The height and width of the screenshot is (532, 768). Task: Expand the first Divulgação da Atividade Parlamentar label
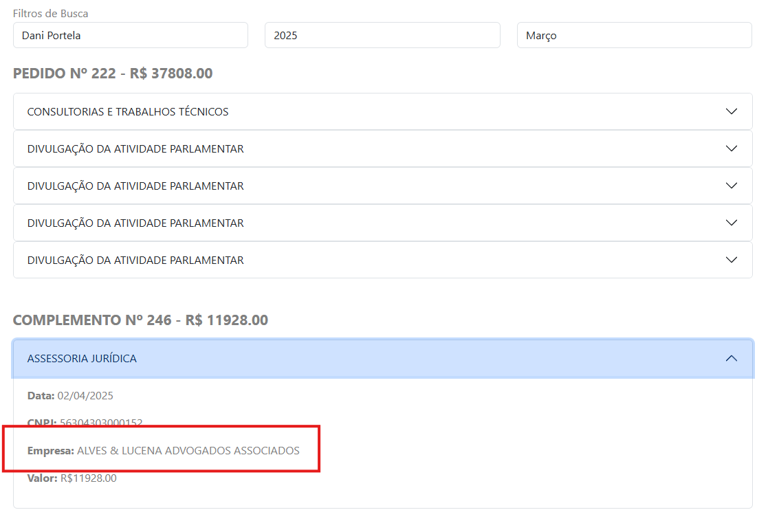(x=135, y=148)
